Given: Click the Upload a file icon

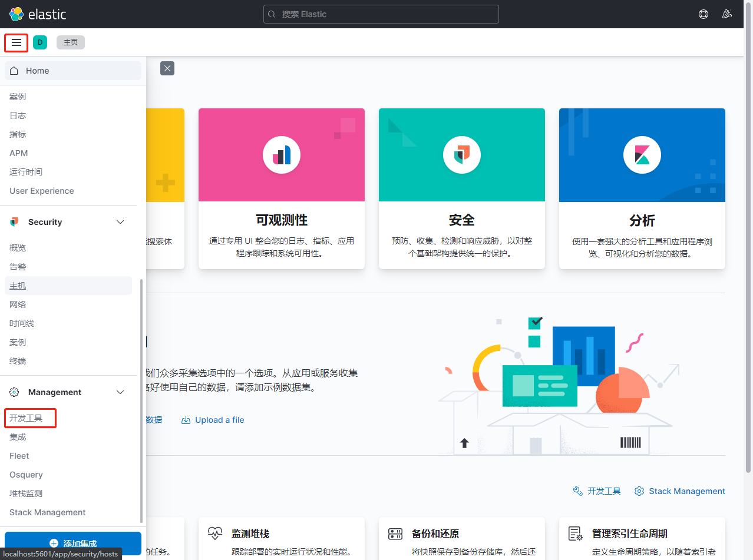Looking at the screenshot, I should [x=184, y=419].
